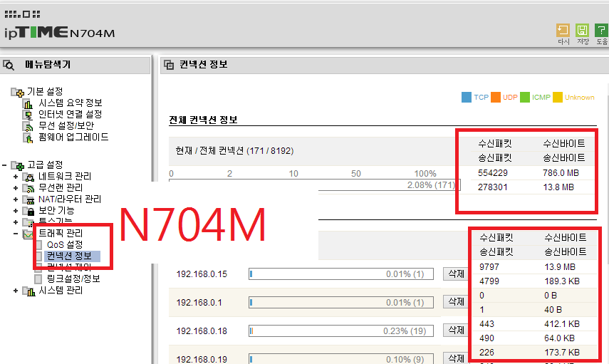This screenshot has width=609, height=364.
Task: Click the 0.10% (9) connection bar
Action: point(341,359)
